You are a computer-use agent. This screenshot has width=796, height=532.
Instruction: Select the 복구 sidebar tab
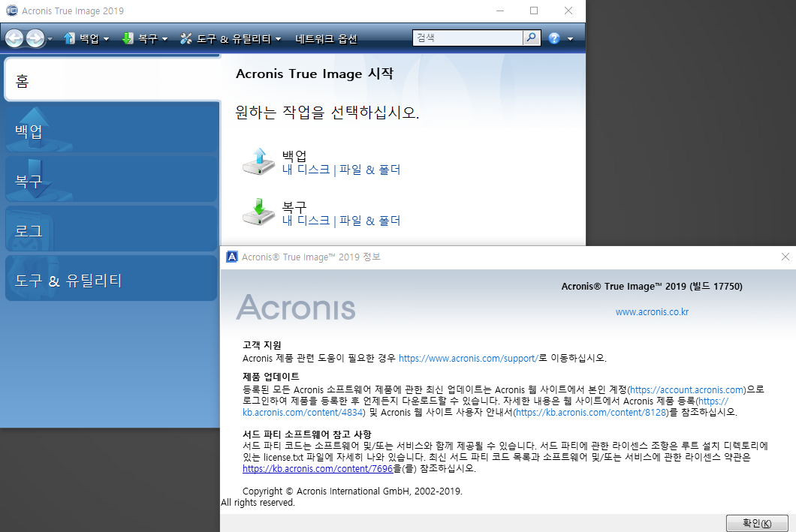[112, 179]
